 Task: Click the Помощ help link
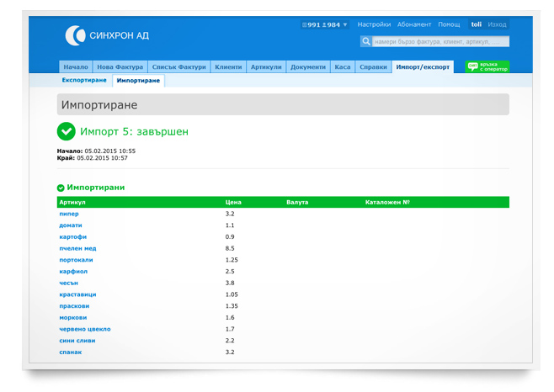449,25
